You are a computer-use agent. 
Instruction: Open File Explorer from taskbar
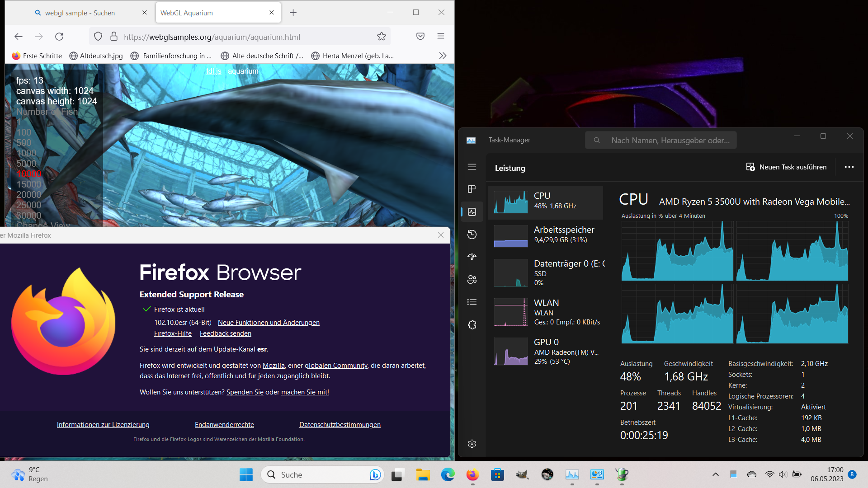(x=423, y=474)
